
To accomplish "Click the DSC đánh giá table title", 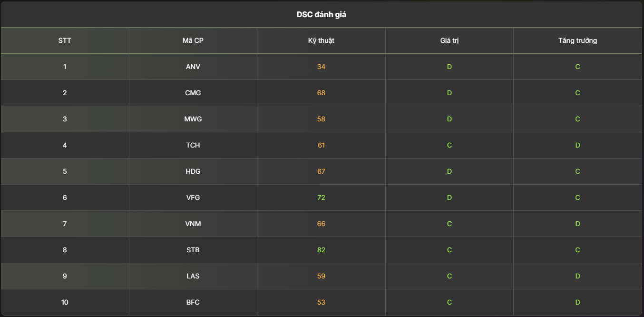I will click(322, 15).
